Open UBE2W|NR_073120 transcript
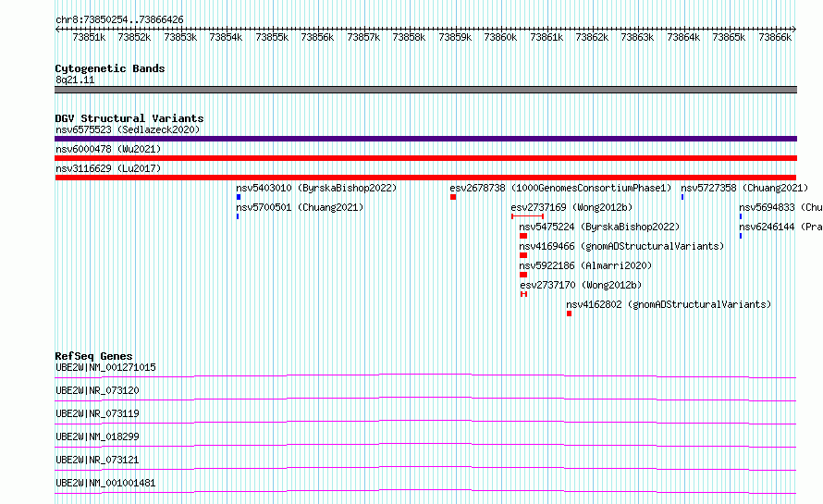This screenshot has height=504, width=823. [x=97, y=390]
